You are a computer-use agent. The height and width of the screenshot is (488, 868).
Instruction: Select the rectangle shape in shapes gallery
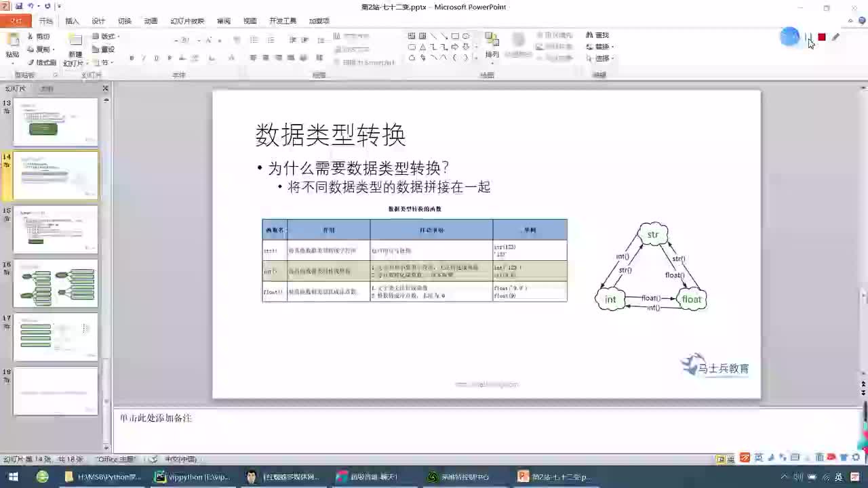(455, 37)
